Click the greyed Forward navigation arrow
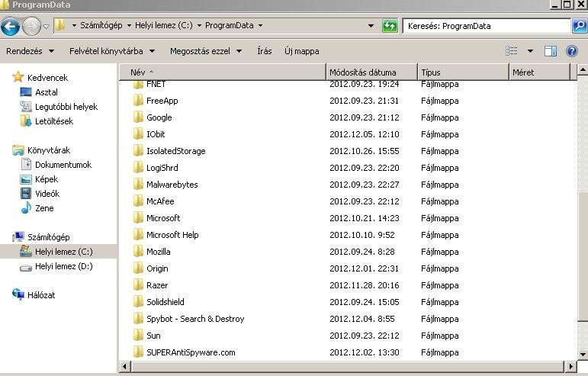588x376 pixels. tap(31, 26)
